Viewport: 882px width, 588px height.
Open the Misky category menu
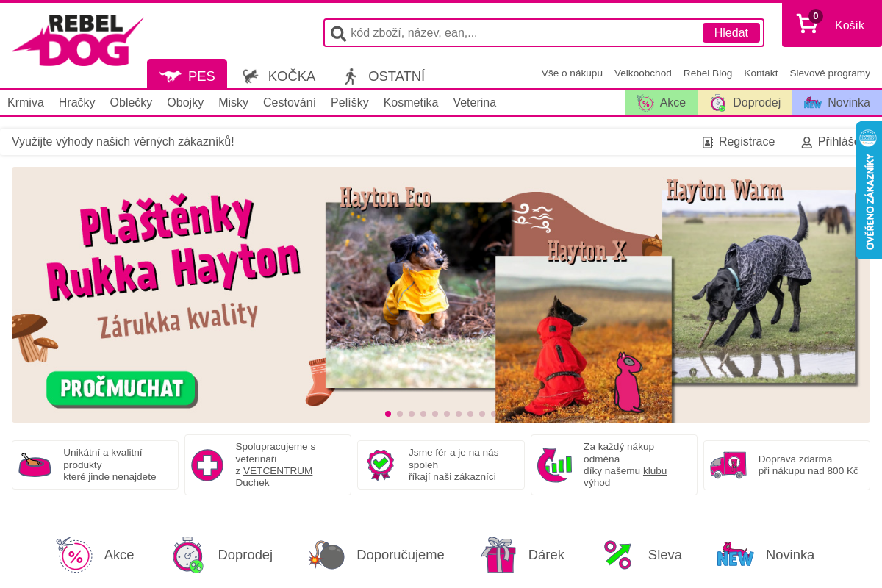point(233,103)
